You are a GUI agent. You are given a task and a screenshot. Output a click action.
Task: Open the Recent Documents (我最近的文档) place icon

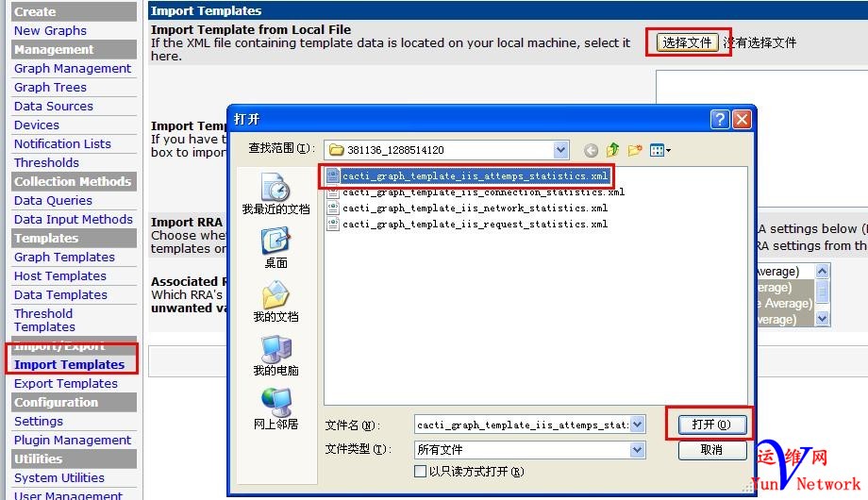[x=275, y=187]
